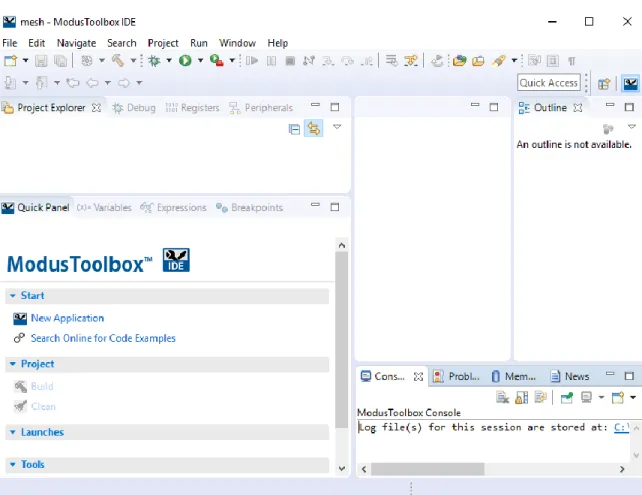Viewport: 642px width, 495px height.
Task: Click the Suspend debug toolbar icon
Action: (271, 61)
